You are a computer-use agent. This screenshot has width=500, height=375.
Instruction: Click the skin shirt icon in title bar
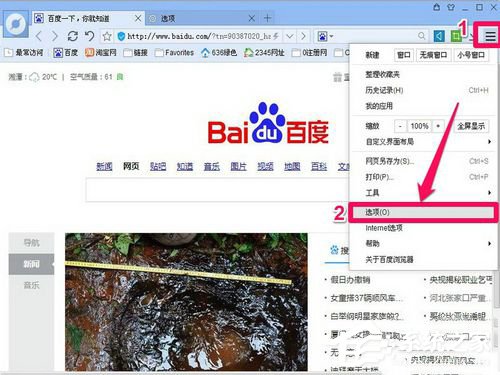(x=451, y=7)
